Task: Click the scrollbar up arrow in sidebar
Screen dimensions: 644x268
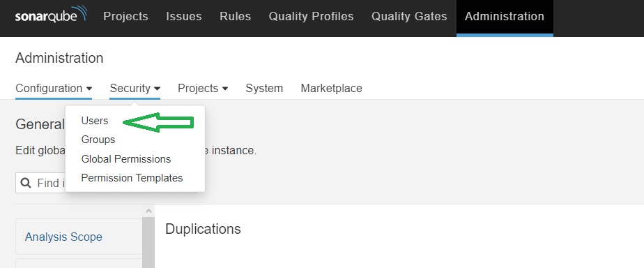Action: click(x=148, y=211)
